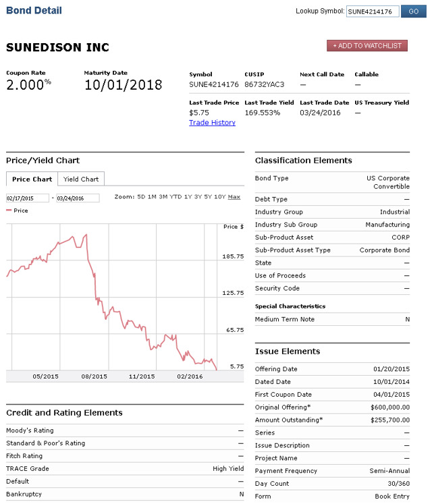Click the Manufacturing sub group value
This screenshot has height=504, width=432.
387,225
